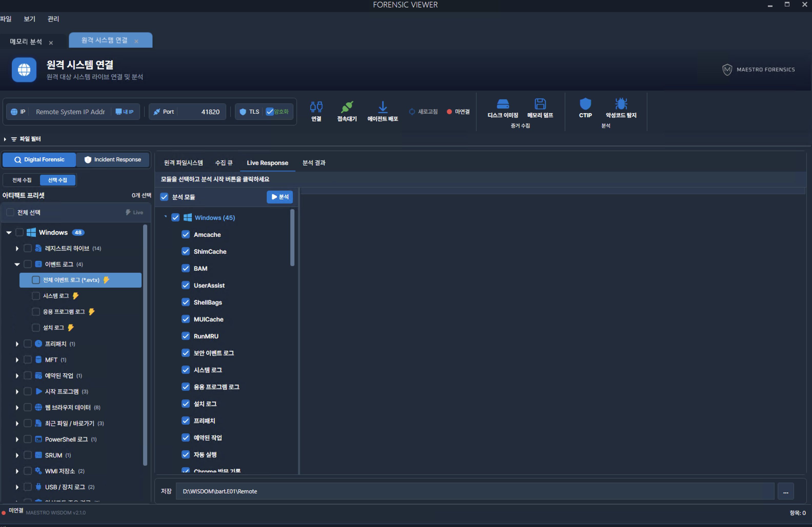Click the artifact preset tree scrollbar
This screenshot has height=527, width=812.
[x=145, y=345]
